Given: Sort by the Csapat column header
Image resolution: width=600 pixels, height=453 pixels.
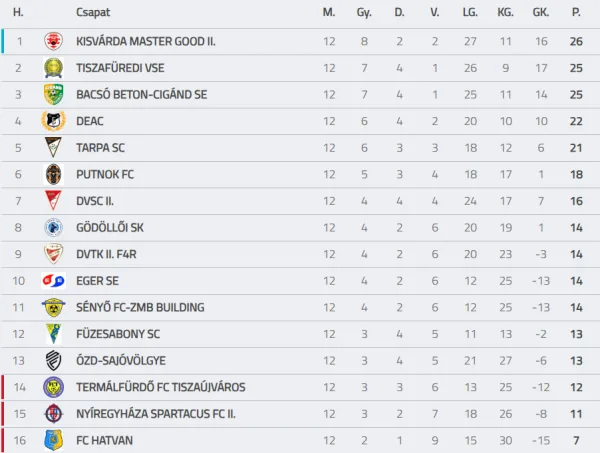Looking at the screenshot, I should [93, 12].
